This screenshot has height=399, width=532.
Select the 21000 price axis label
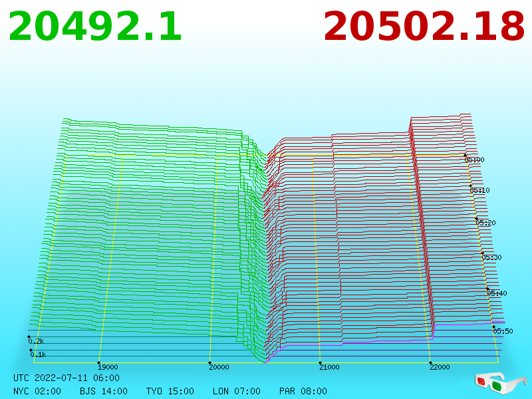tap(329, 367)
